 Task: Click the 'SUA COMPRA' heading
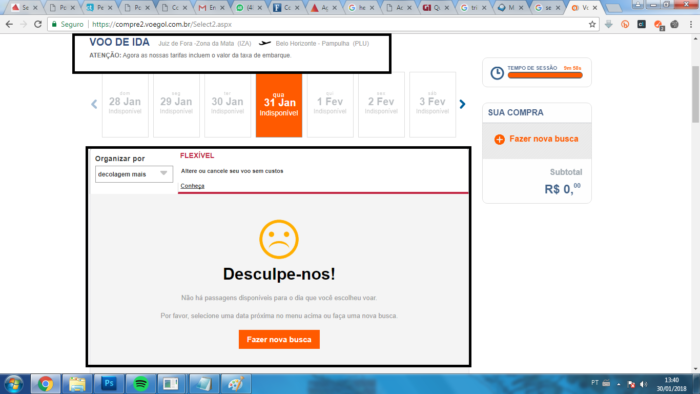tap(516, 112)
